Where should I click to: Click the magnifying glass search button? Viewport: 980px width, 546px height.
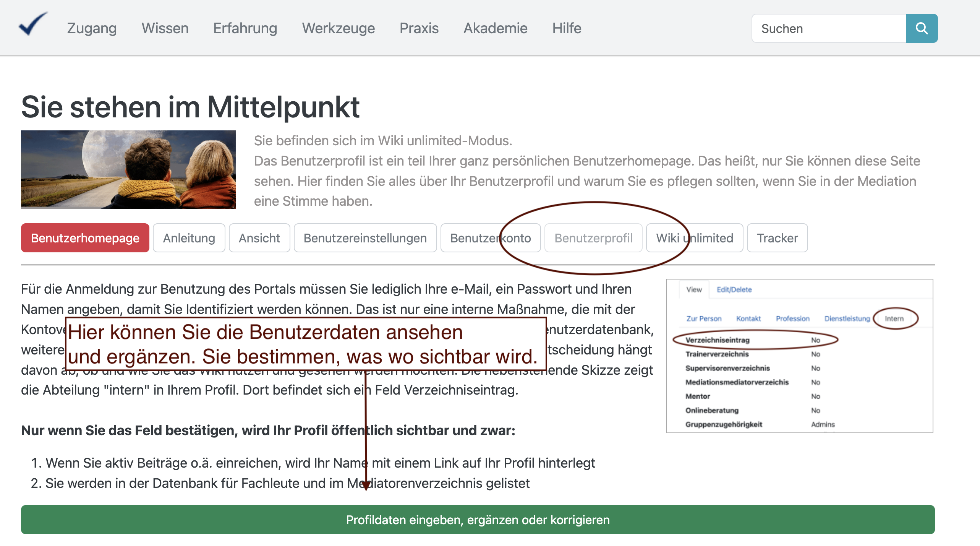coord(921,28)
